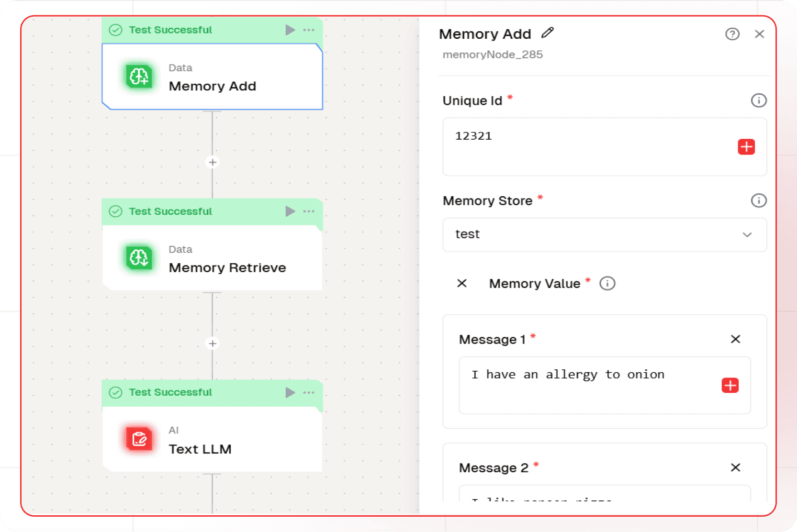This screenshot has width=797, height=532.
Task: Open the Memory Store dropdown showing test
Action: [x=605, y=234]
